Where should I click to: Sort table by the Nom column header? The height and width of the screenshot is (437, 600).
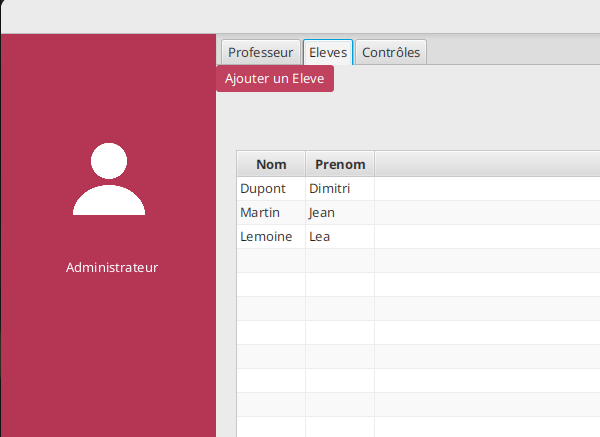(271, 164)
